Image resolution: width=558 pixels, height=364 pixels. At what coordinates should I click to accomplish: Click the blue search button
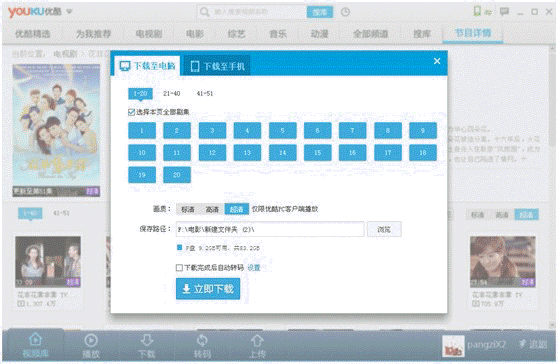pos(320,12)
